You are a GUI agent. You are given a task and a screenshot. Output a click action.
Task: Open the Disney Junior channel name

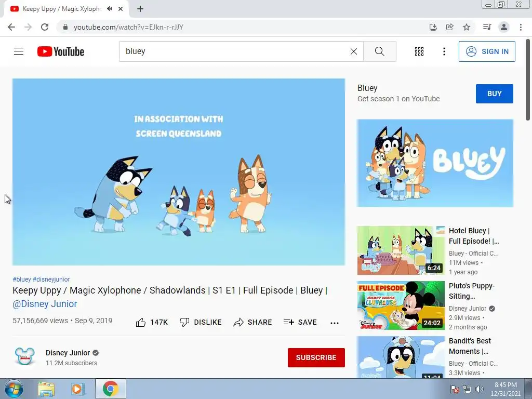[x=68, y=353]
